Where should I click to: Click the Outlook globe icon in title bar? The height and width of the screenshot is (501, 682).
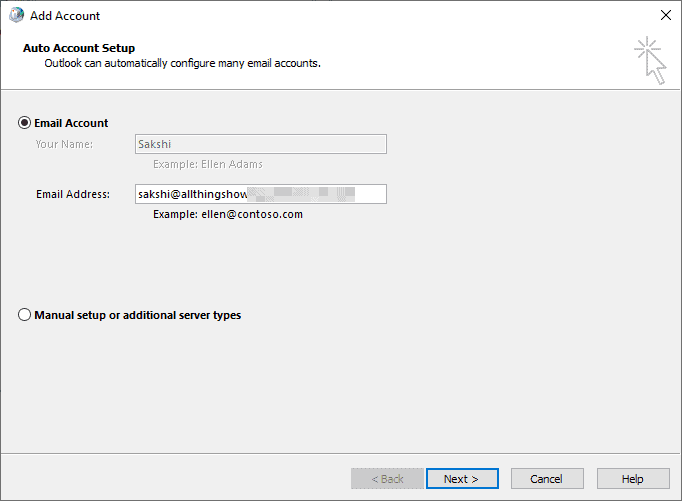tap(17, 15)
